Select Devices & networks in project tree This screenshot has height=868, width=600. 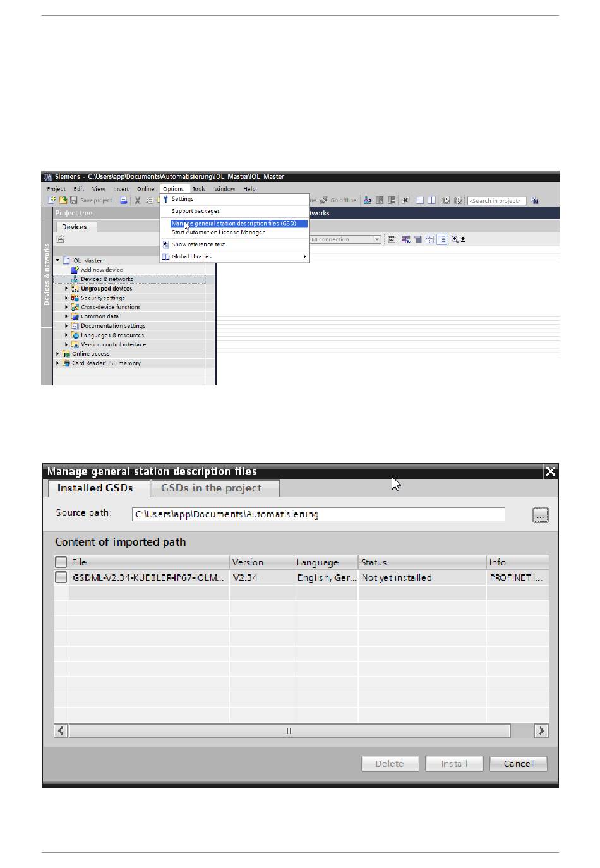(x=107, y=279)
